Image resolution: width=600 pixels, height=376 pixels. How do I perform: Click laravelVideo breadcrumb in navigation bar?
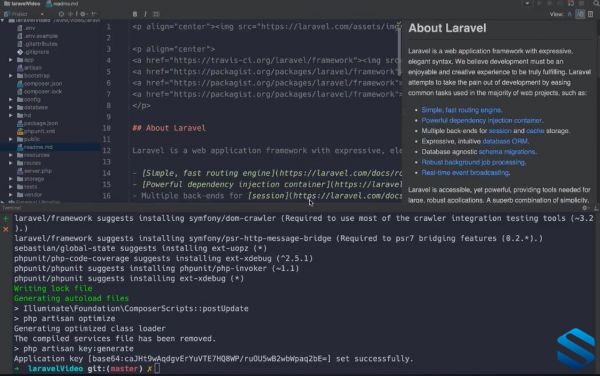pyautogui.click(x=21, y=3)
